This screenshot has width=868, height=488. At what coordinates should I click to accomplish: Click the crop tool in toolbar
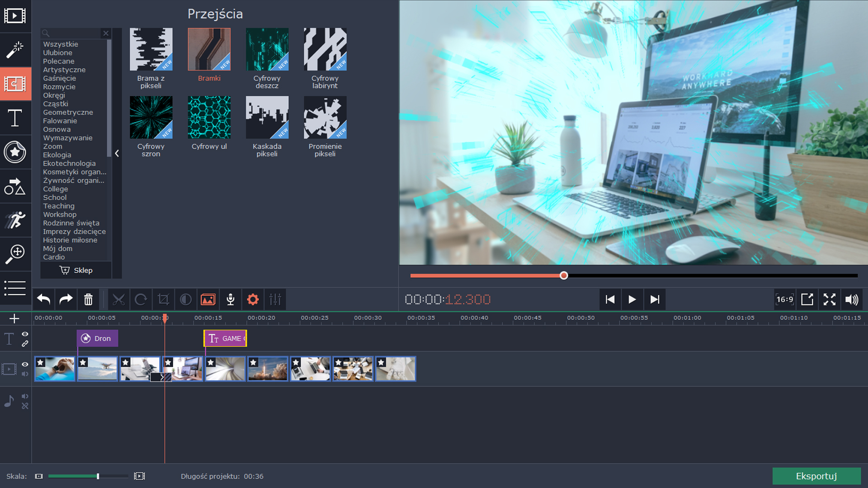click(163, 299)
